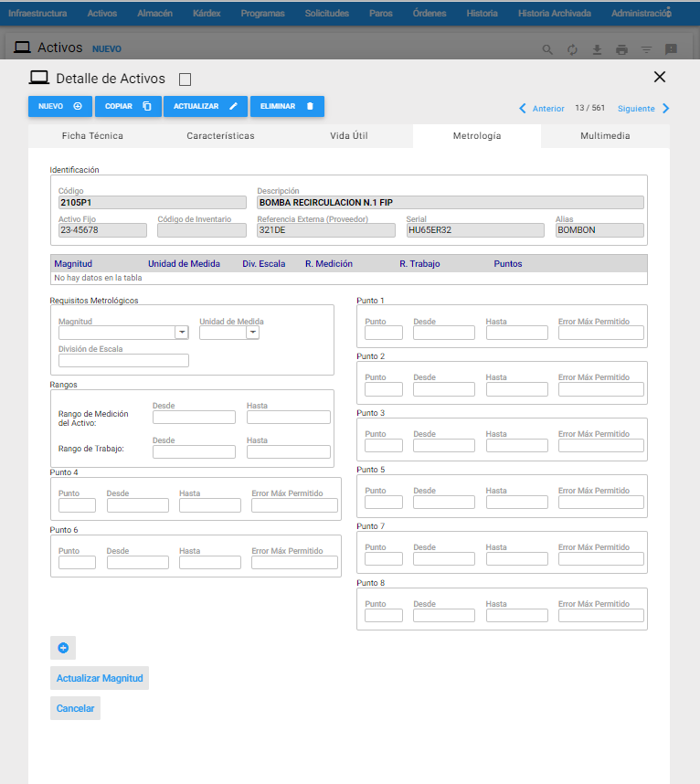This screenshot has width=700, height=784.
Task: Click the filter list icon in Activos toolbar
Action: click(x=646, y=49)
